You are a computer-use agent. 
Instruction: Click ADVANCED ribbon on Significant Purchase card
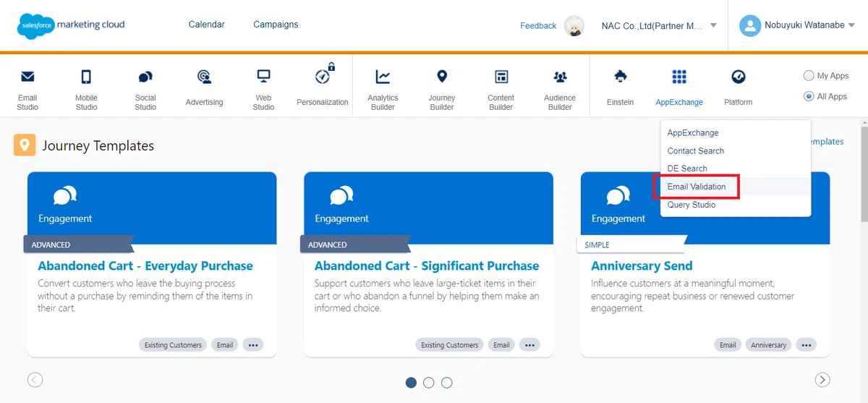point(354,245)
